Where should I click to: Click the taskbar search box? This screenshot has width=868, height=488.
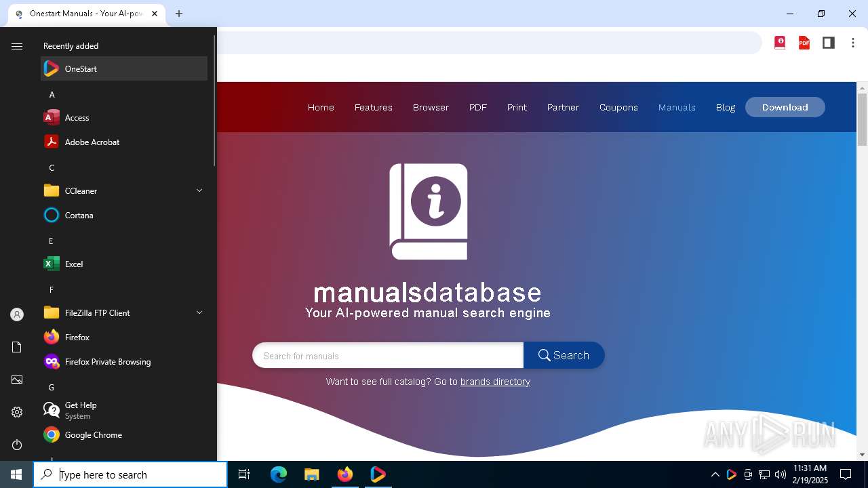(x=130, y=474)
